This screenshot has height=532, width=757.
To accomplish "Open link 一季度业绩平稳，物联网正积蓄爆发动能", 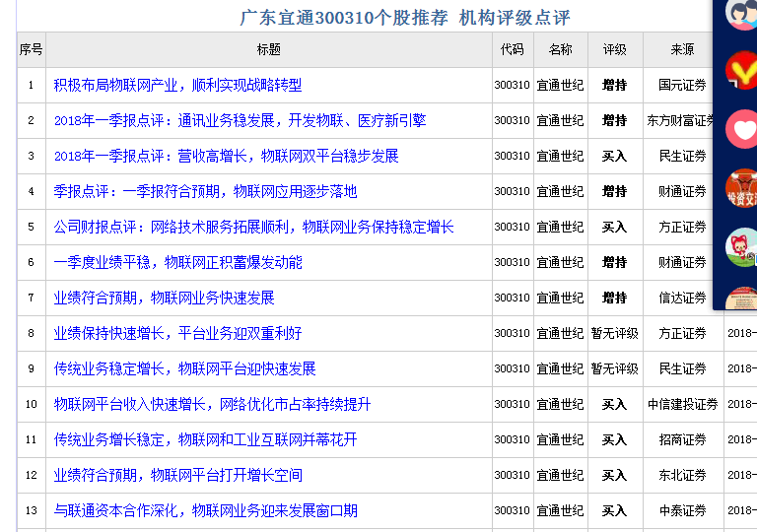I will point(177,263).
